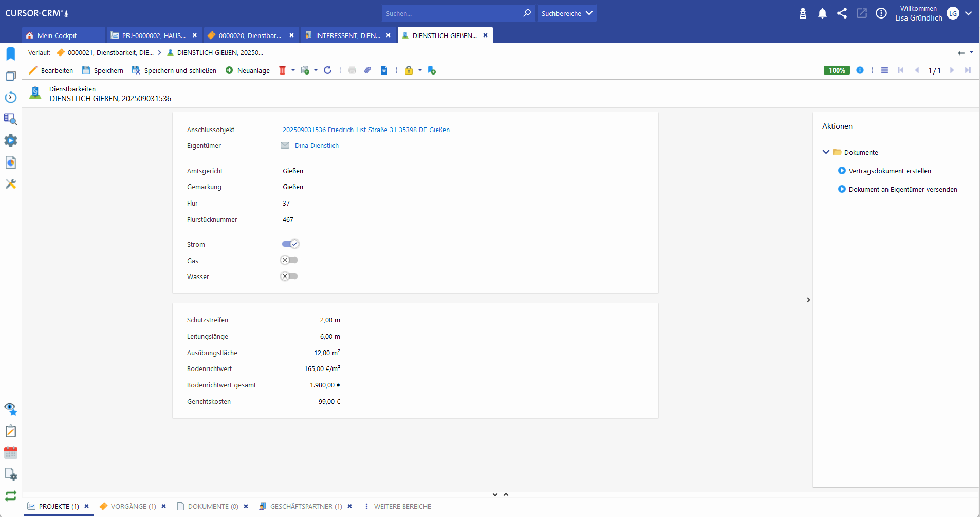
Task: Collapse the Dokumente folder in Aktionen
Action: tap(826, 152)
